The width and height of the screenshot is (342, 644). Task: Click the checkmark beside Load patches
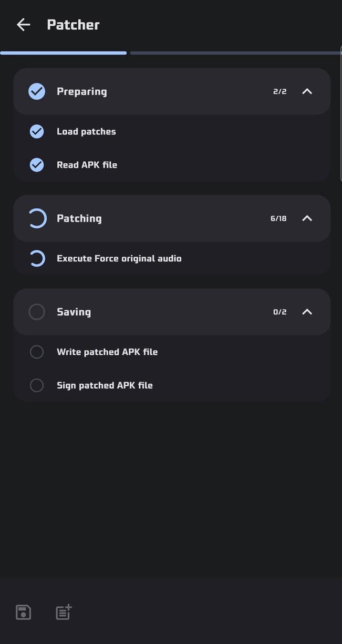(x=37, y=131)
